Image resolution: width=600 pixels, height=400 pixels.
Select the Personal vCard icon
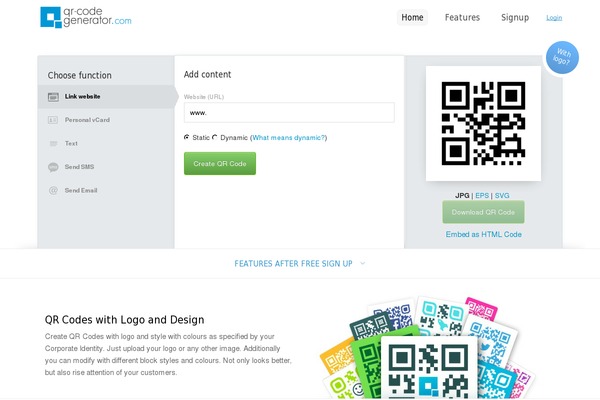[53, 120]
